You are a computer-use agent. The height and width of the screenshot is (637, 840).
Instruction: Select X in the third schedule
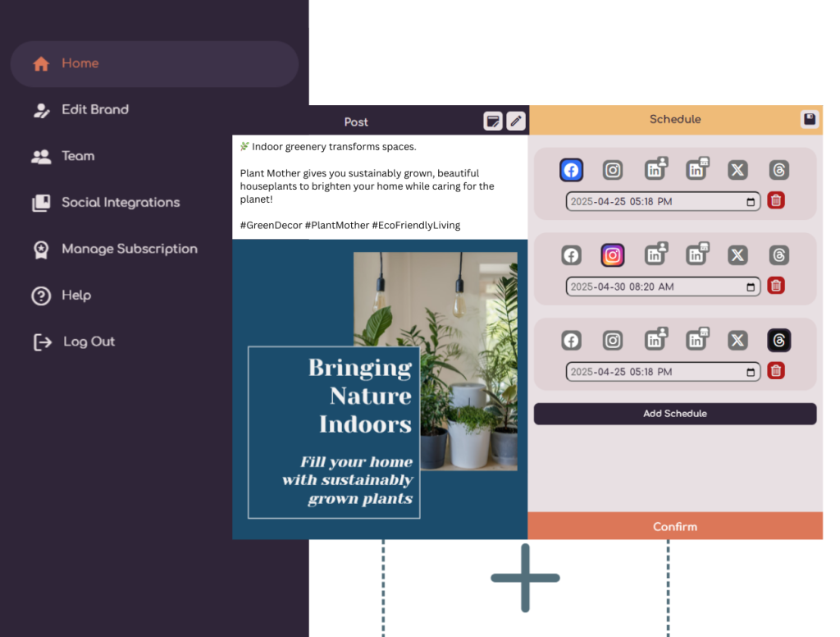coord(737,341)
